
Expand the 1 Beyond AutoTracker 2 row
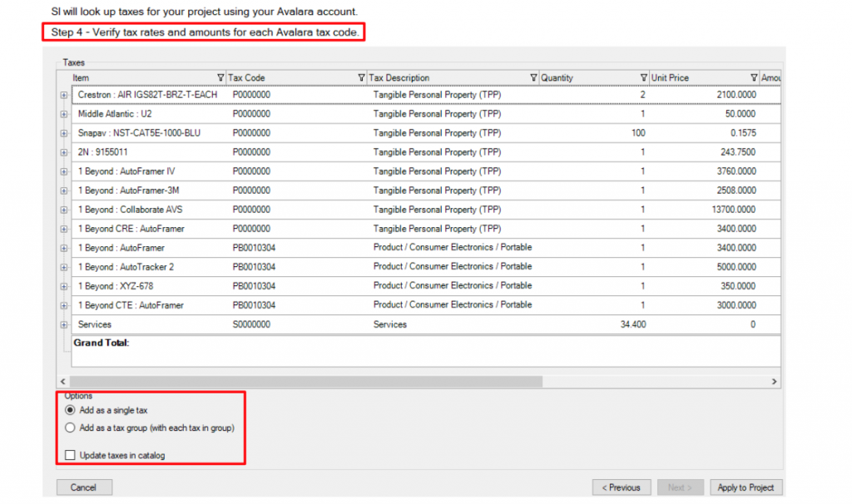pyautogui.click(x=64, y=267)
